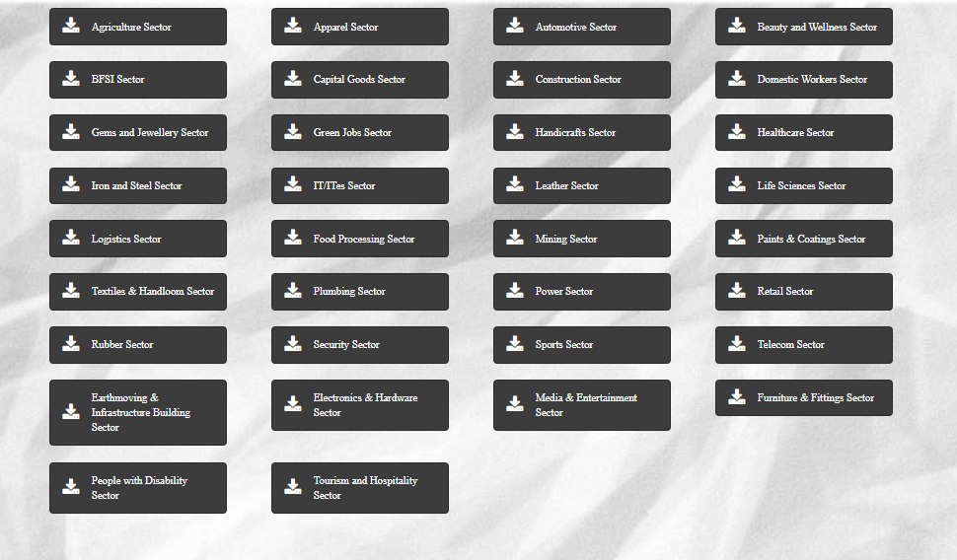
Task: Open the Paints & Coatings Sector link
Action: [803, 239]
